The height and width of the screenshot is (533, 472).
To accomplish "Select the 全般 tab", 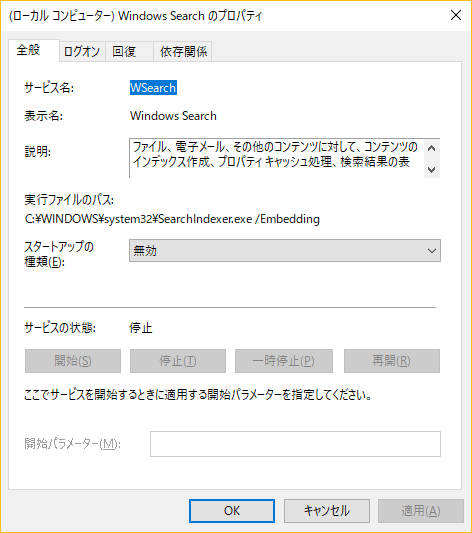I will (x=34, y=50).
